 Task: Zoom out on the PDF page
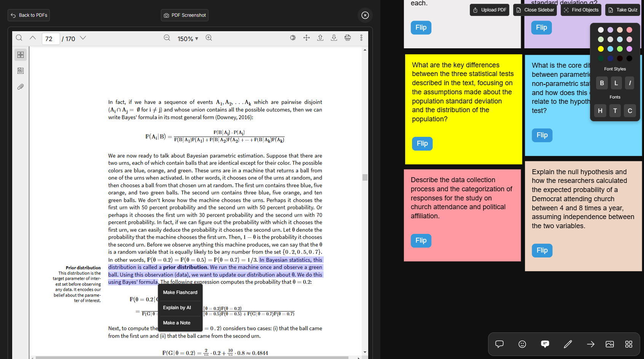[x=167, y=38]
